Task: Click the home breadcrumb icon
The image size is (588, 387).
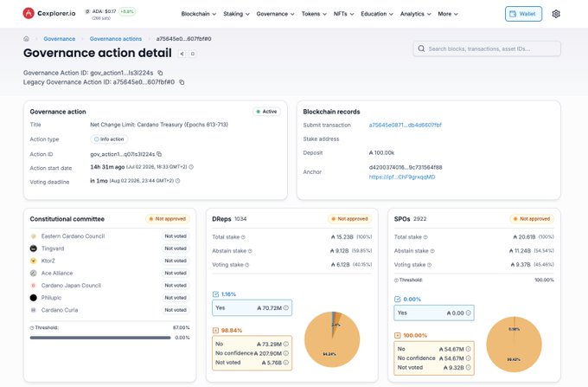Action: [26, 39]
